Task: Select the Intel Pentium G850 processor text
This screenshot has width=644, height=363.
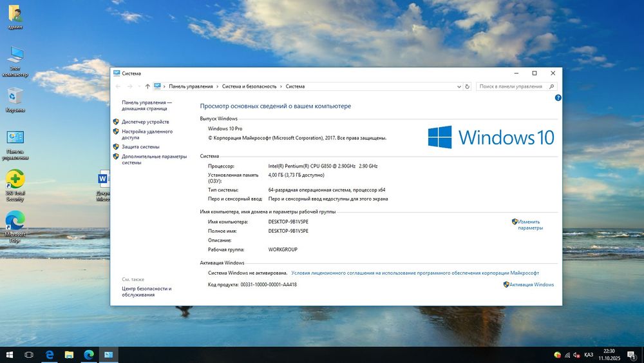Action: 323,166
